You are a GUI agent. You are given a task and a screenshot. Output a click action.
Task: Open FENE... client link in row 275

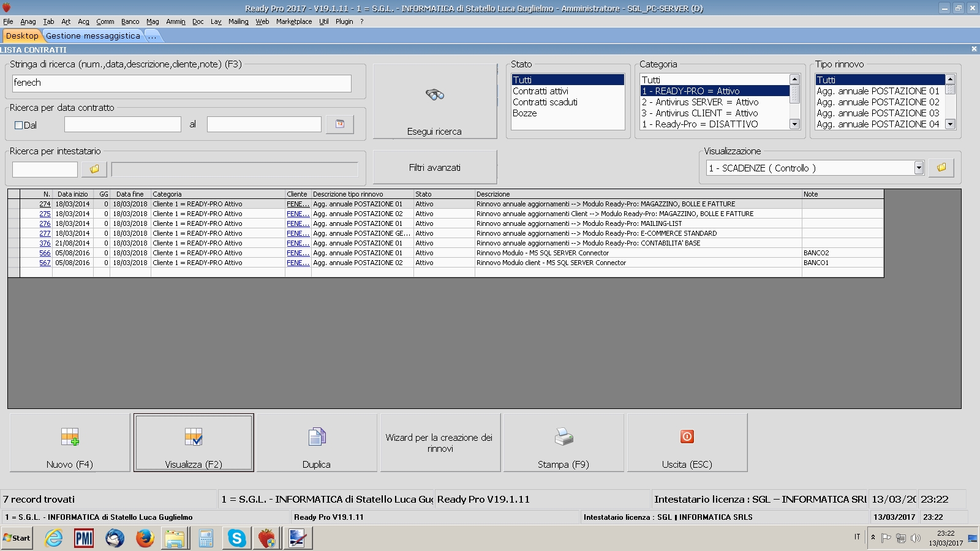(298, 214)
